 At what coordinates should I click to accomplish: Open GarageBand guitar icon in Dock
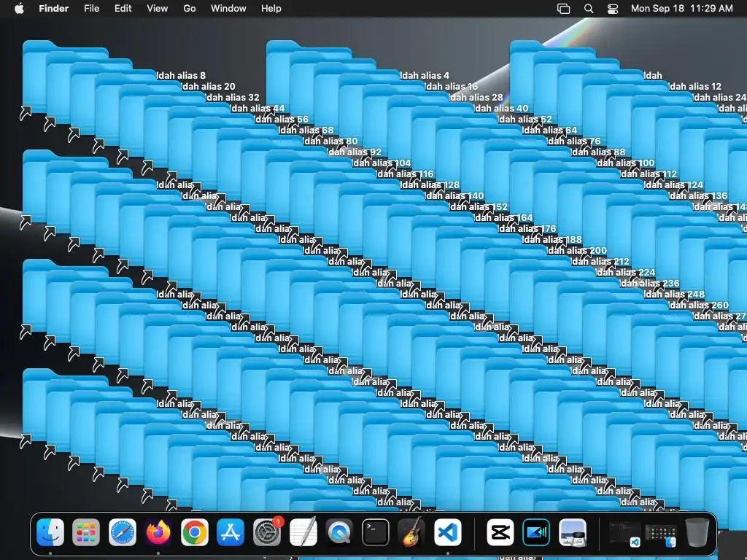pyautogui.click(x=411, y=532)
